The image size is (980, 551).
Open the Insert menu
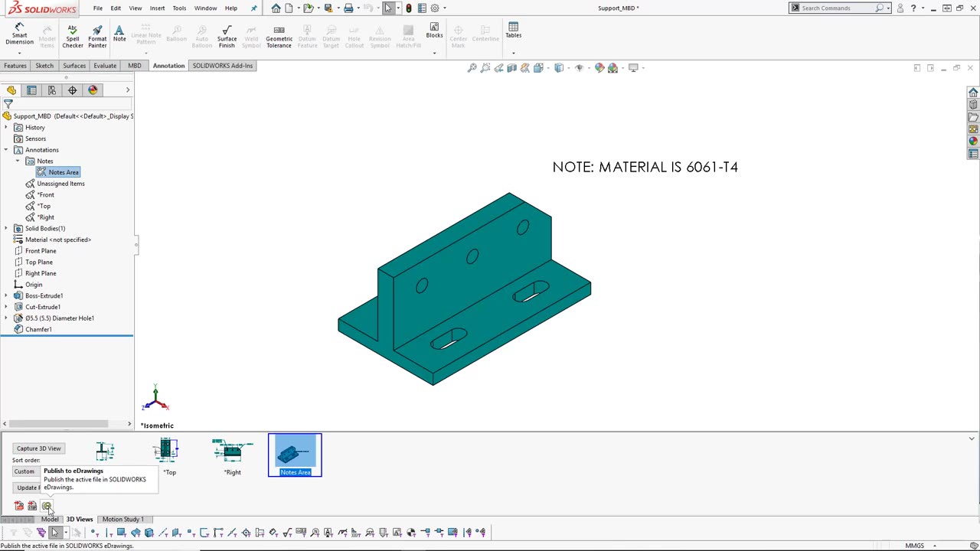(157, 8)
